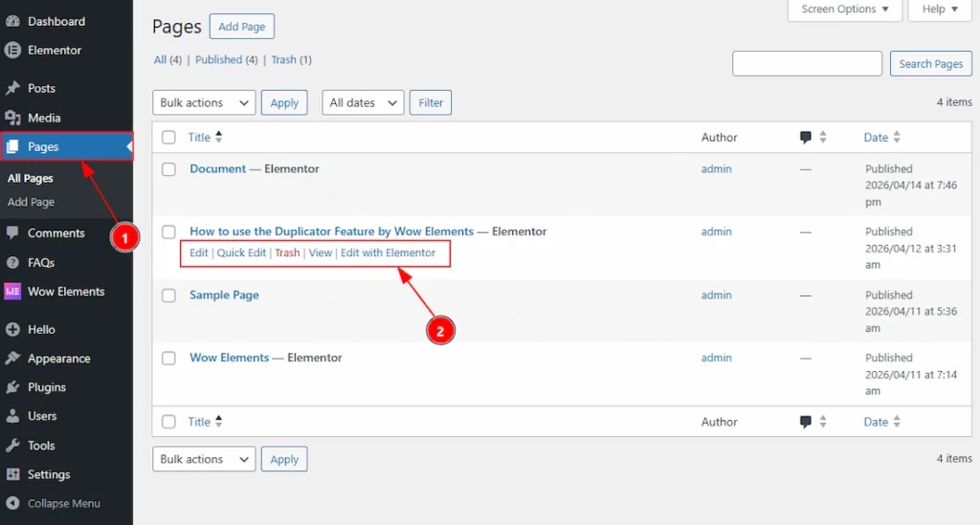Check the Document page row checkbox
Screen dimensions: 980x525
coord(168,169)
